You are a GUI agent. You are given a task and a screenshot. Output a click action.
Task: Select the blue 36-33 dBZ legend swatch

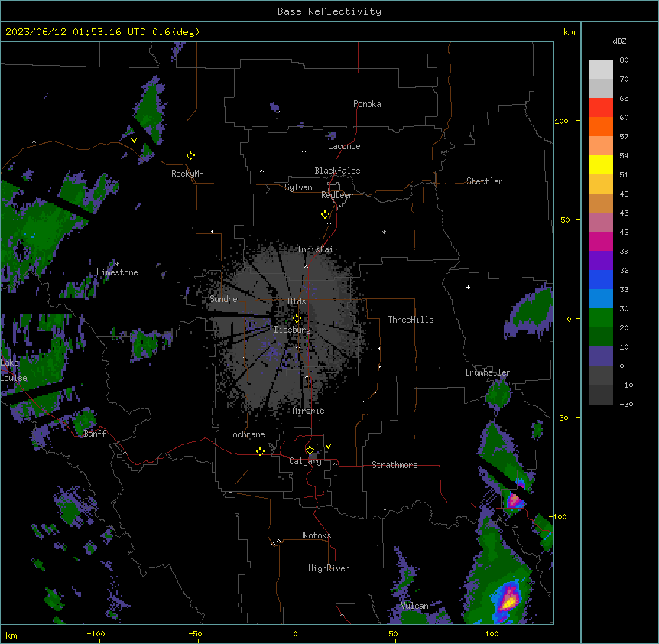[x=601, y=279]
